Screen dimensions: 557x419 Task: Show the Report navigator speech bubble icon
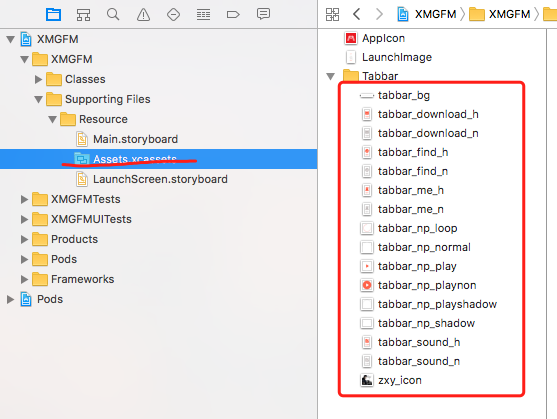click(263, 14)
